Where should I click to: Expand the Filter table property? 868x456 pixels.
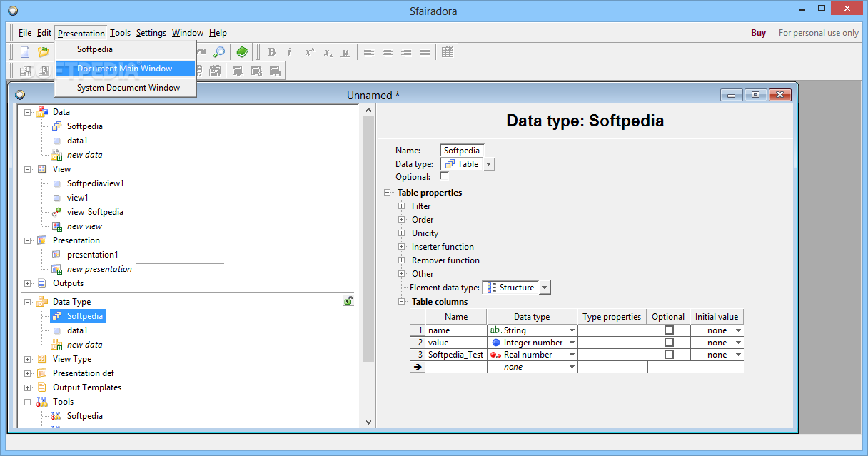click(x=402, y=206)
